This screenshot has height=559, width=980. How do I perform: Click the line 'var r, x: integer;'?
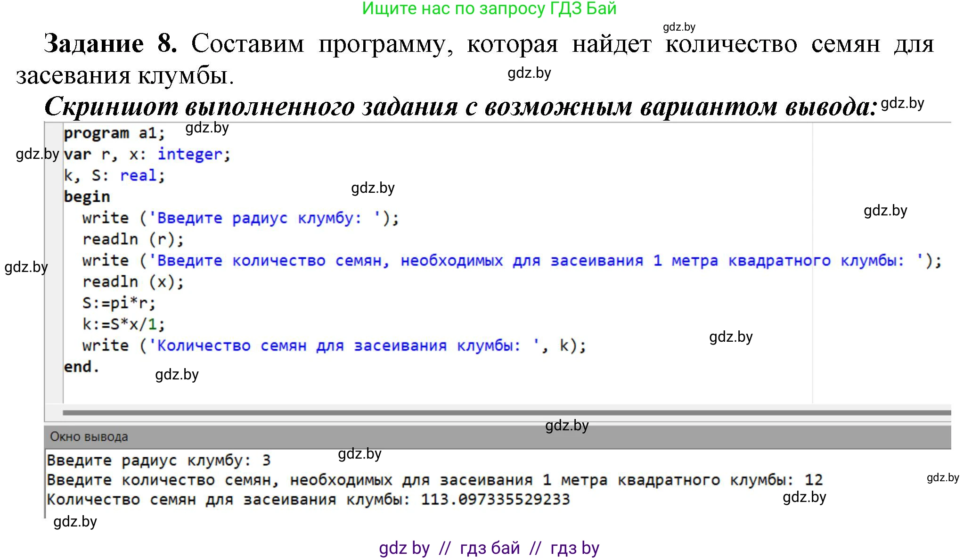(147, 155)
